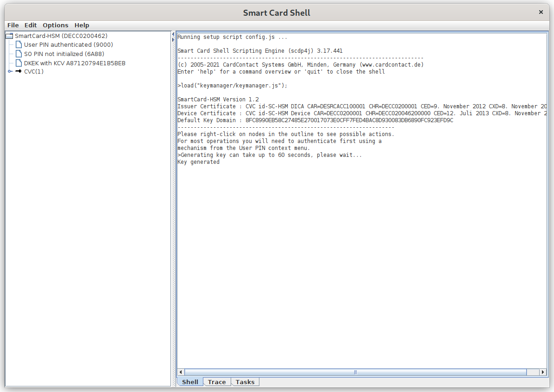Click the CVC(1) key icon
Screen dimensions: 554x392
(x=19, y=72)
